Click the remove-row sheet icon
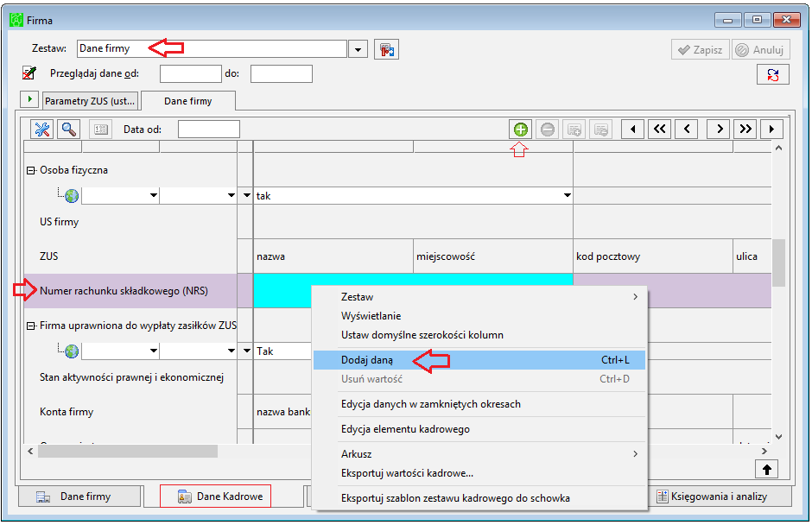Screen dimensions: 812x525 click(601, 130)
